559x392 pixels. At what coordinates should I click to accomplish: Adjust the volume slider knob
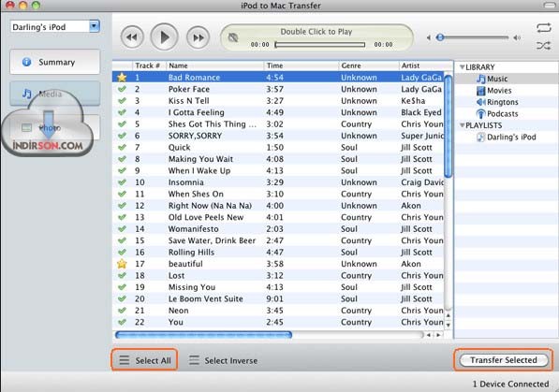coord(440,37)
